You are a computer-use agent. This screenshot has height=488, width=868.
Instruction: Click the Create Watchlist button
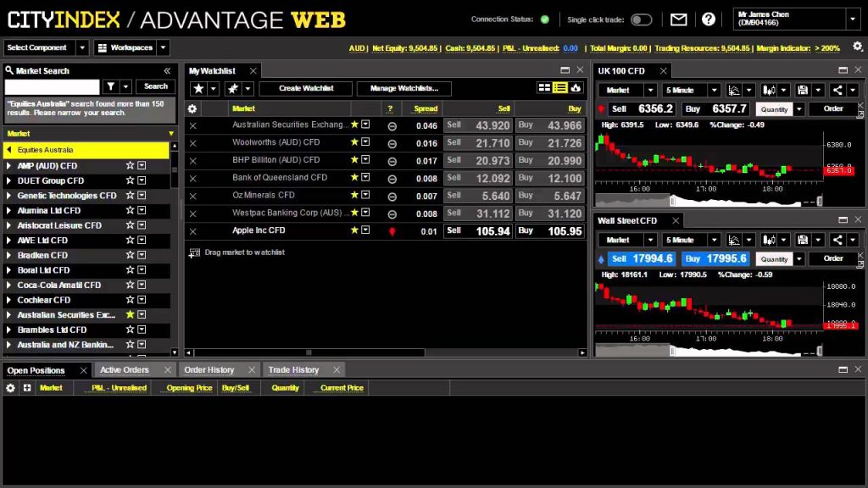point(305,88)
